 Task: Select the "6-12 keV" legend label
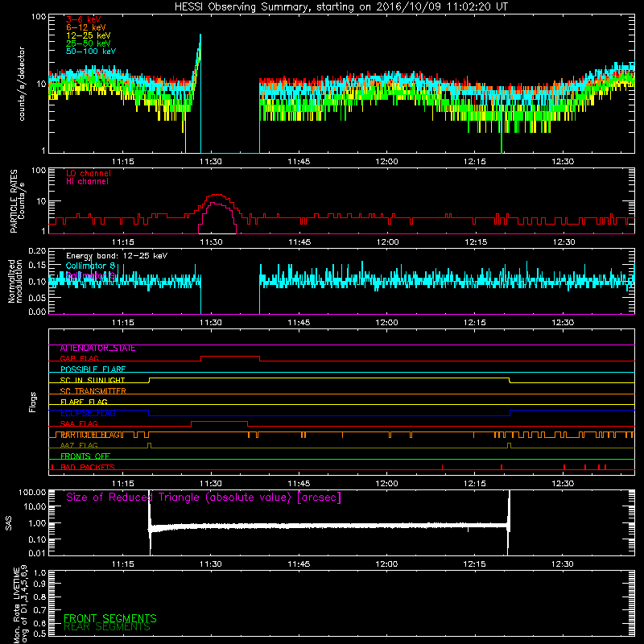86,27
